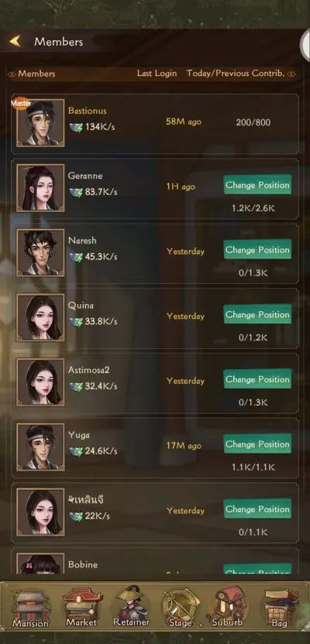Open the Bag icon in bottom bar
This screenshot has height=644, width=310.
(x=280, y=608)
